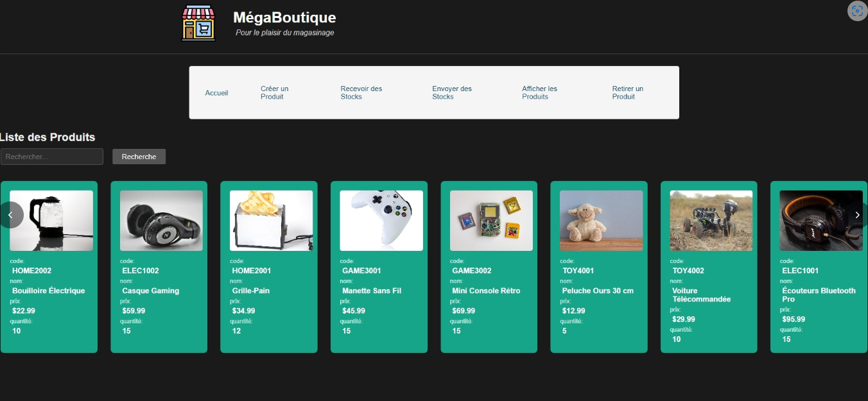Image resolution: width=868 pixels, height=401 pixels.
Task: Select product code HOME2001
Action: point(252,271)
